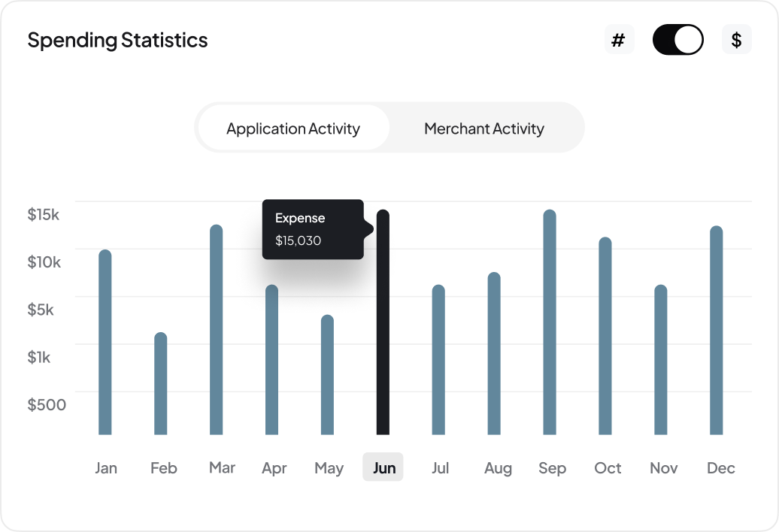This screenshot has width=779, height=532.
Task: Click the highlighted June bar
Action: [x=383, y=323]
